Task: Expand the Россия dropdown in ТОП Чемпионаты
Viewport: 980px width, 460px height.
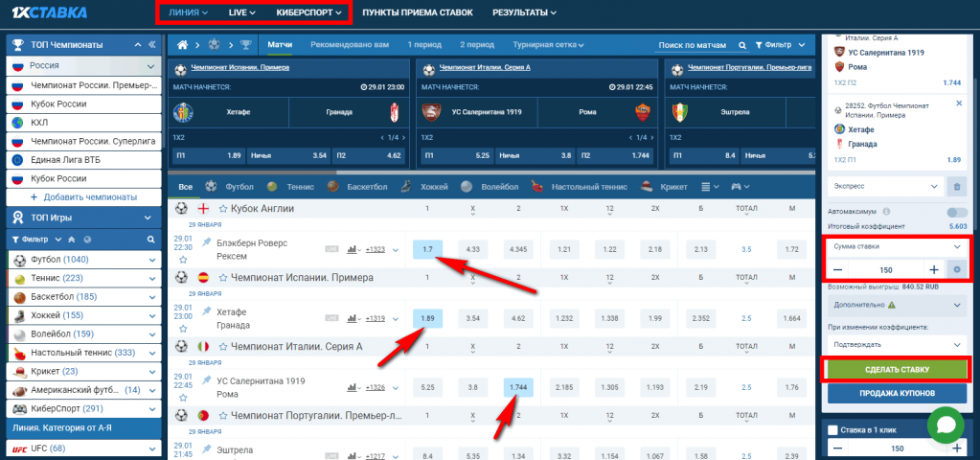Action: [150, 65]
